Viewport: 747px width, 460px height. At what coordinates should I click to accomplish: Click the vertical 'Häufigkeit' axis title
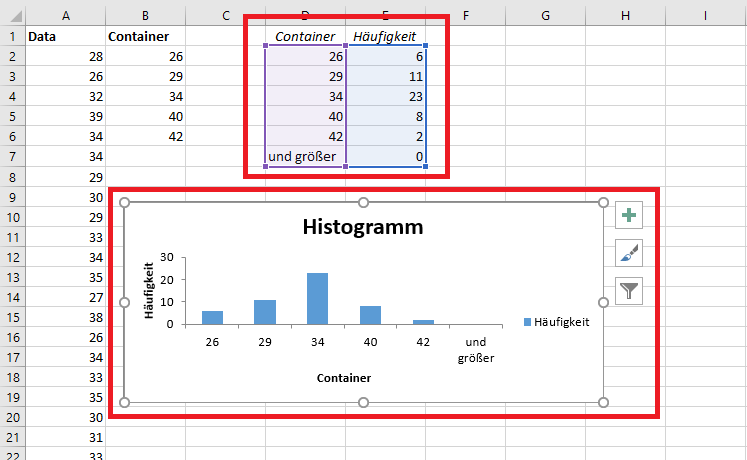(x=149, y=290)
